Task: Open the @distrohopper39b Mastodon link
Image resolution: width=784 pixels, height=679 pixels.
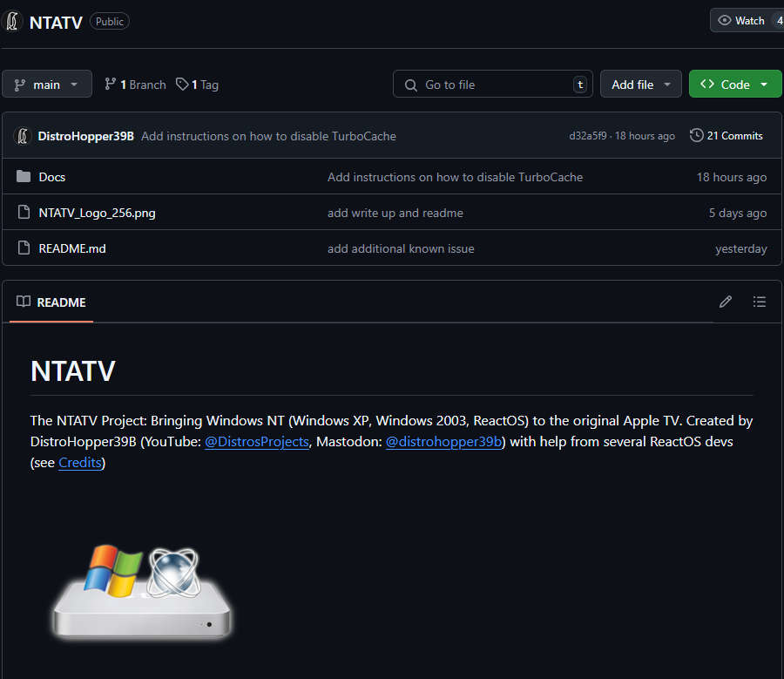Action: point(443,442)
